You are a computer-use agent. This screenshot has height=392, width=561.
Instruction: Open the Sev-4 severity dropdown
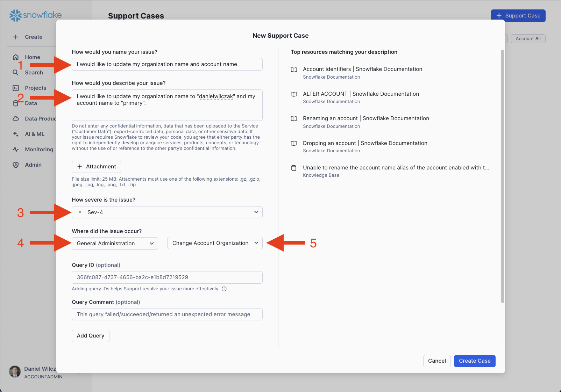(167, 212)
